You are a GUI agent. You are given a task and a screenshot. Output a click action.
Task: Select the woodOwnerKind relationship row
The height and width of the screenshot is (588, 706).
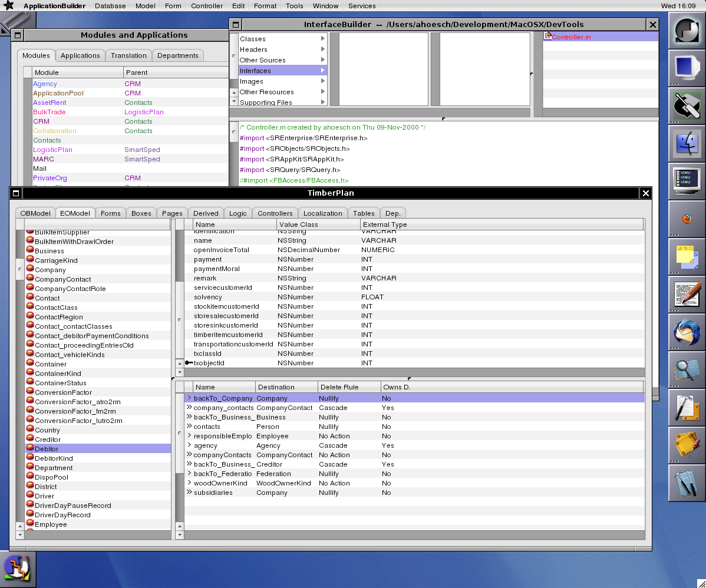[414, 483]
